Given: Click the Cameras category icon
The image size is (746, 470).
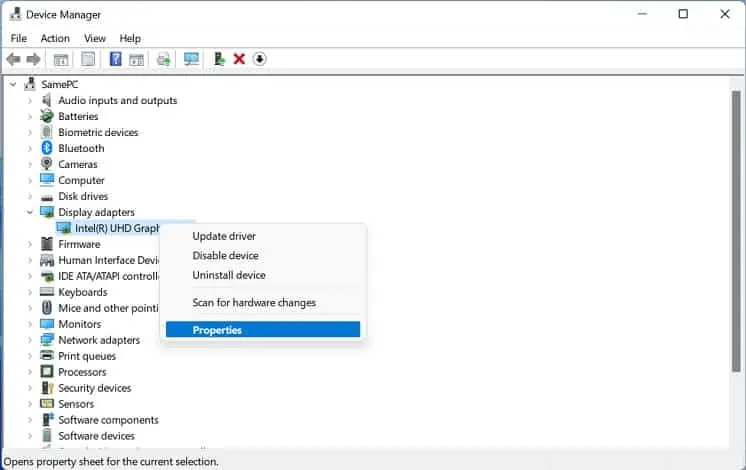Looking at the screenshot, I should point(47,164).
